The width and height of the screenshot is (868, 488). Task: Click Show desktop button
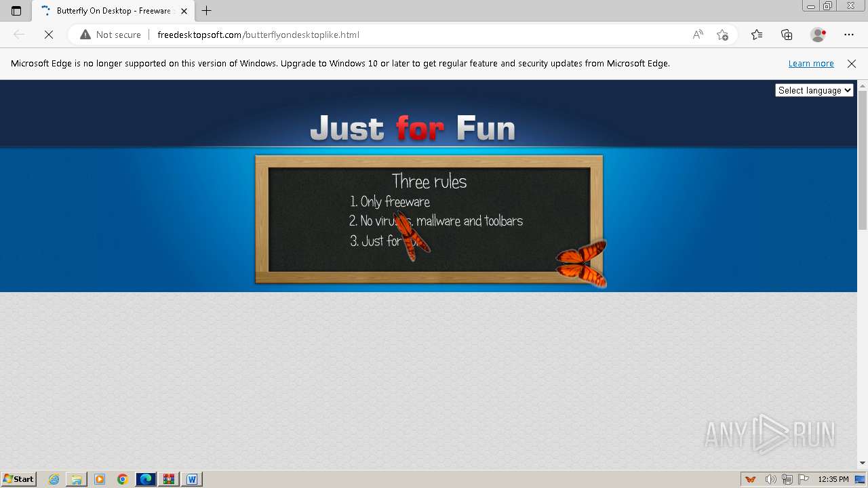point(861,479)
